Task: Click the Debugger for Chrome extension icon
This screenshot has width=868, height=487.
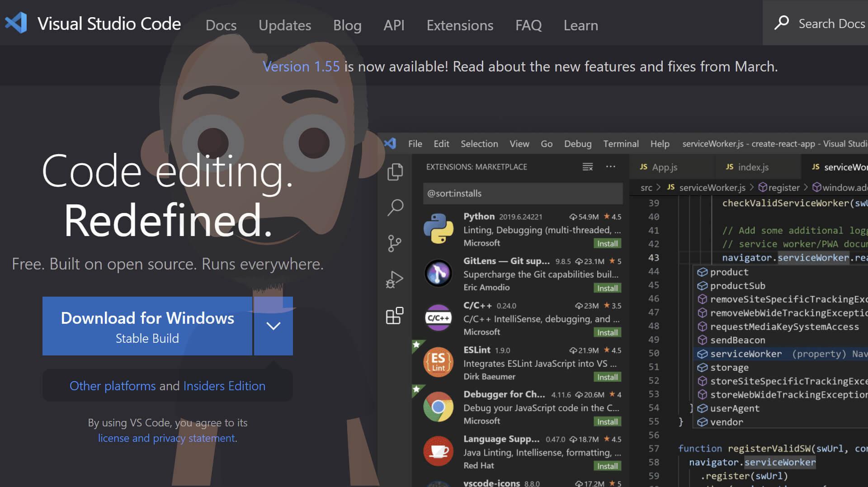Action: (x=438, y=407)
